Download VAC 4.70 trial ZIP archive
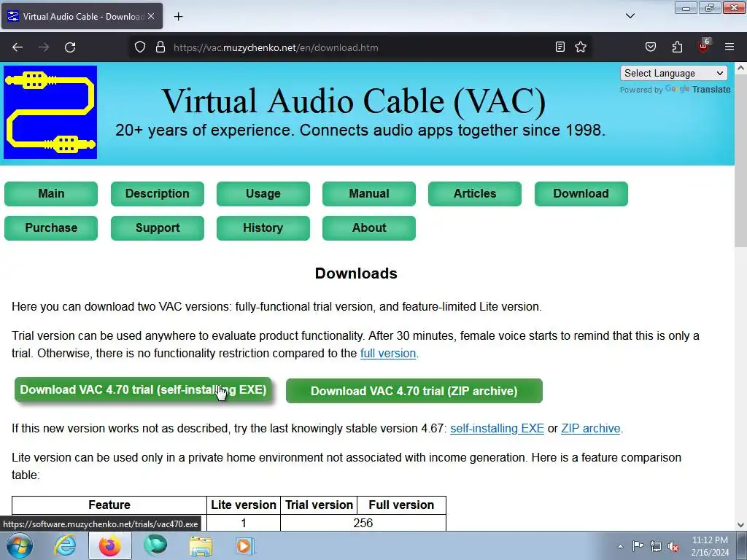This screenshot has width=747, height=560. click(414, 391)
